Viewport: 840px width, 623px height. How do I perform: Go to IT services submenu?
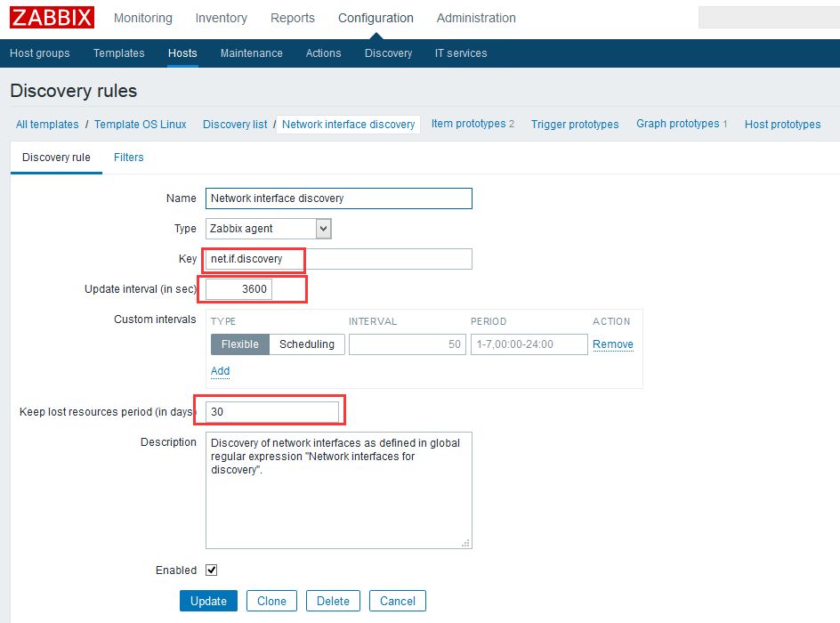(461, 53)
